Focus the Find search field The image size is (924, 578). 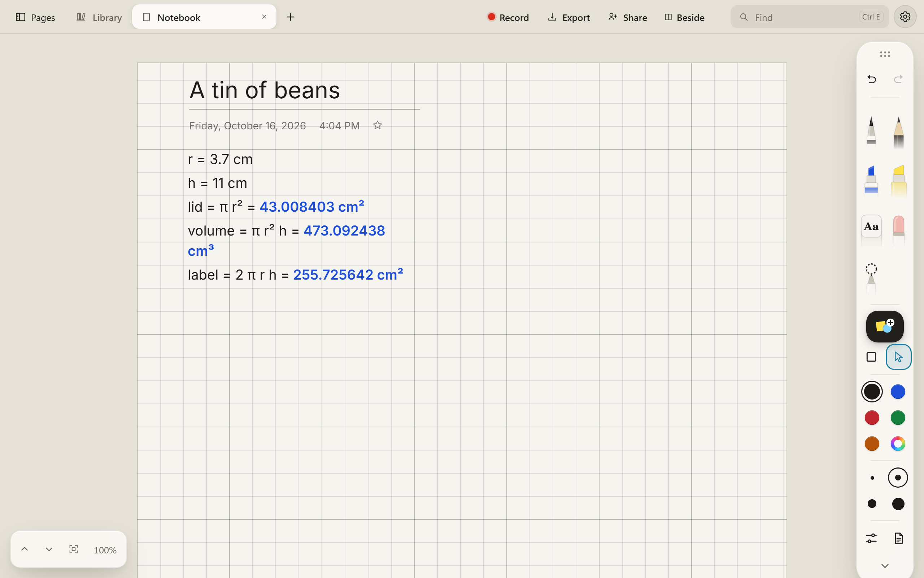[x=810, y=17]
